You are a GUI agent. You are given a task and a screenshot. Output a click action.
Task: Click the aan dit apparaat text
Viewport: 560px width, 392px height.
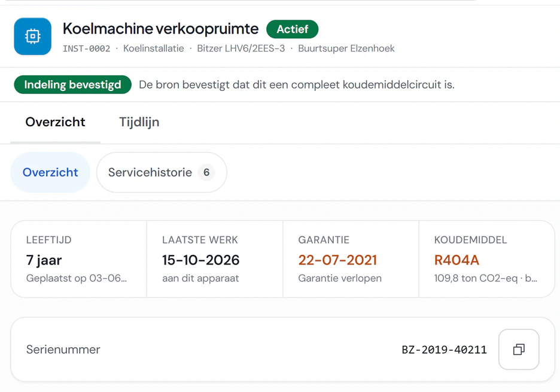coord(200,278)
